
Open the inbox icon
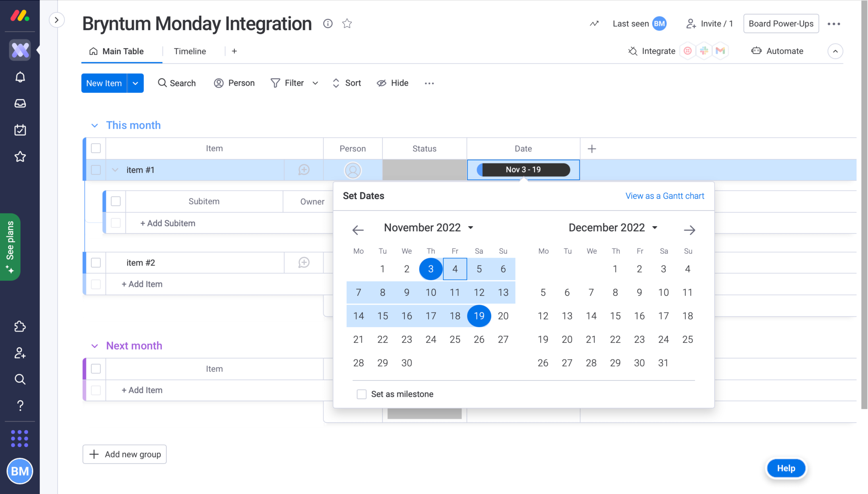(20, 103)
